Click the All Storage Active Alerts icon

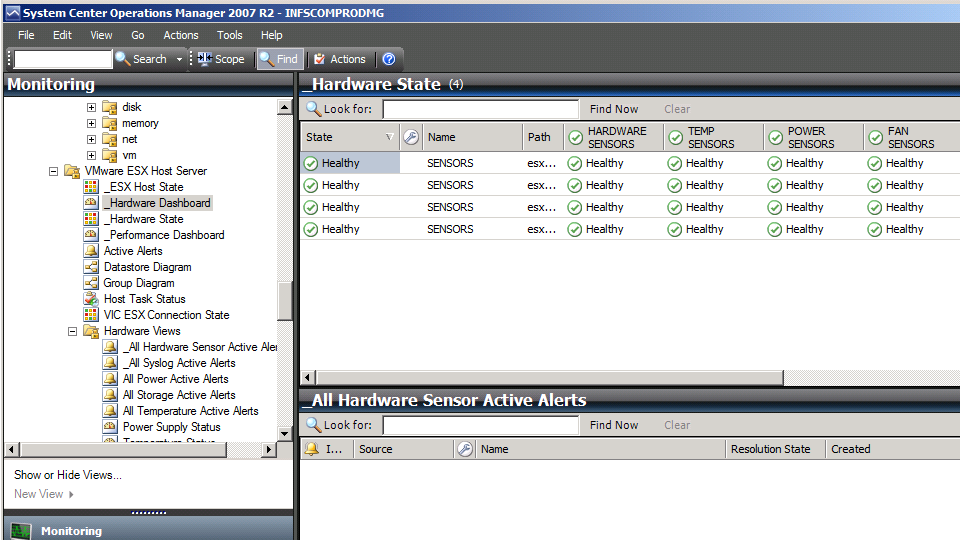click(x=110, y=395)
